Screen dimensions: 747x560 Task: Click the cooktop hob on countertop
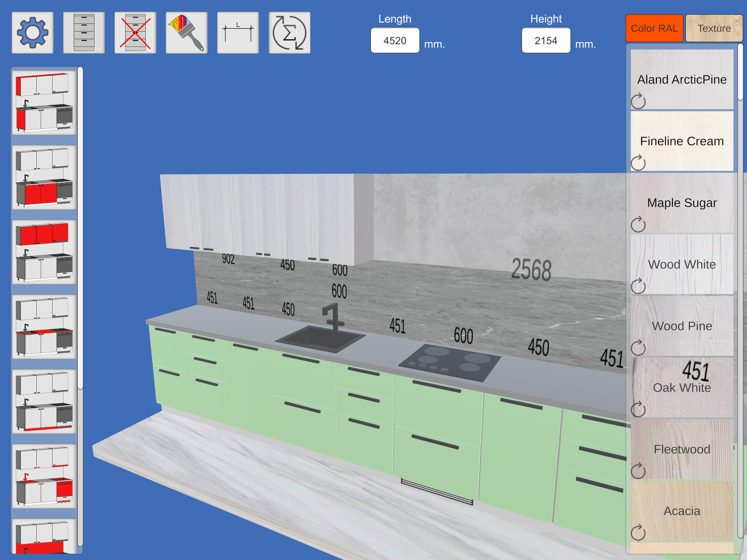pos(450,363)
